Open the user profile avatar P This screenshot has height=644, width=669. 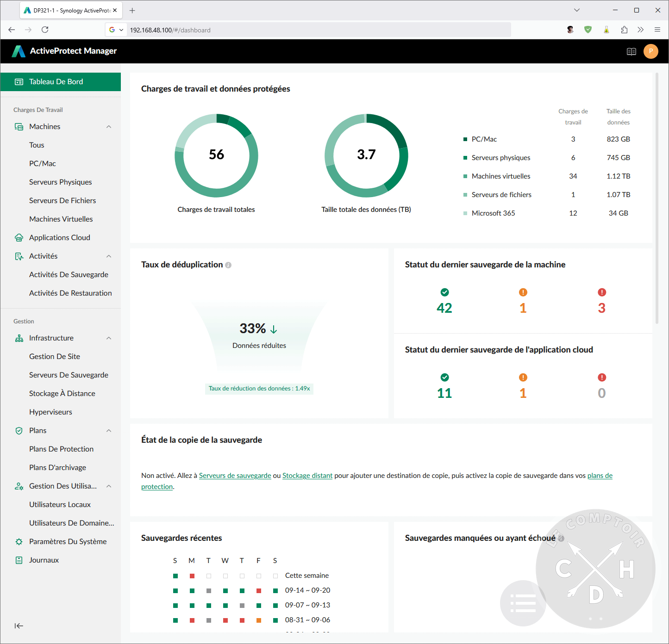[651, 51]
